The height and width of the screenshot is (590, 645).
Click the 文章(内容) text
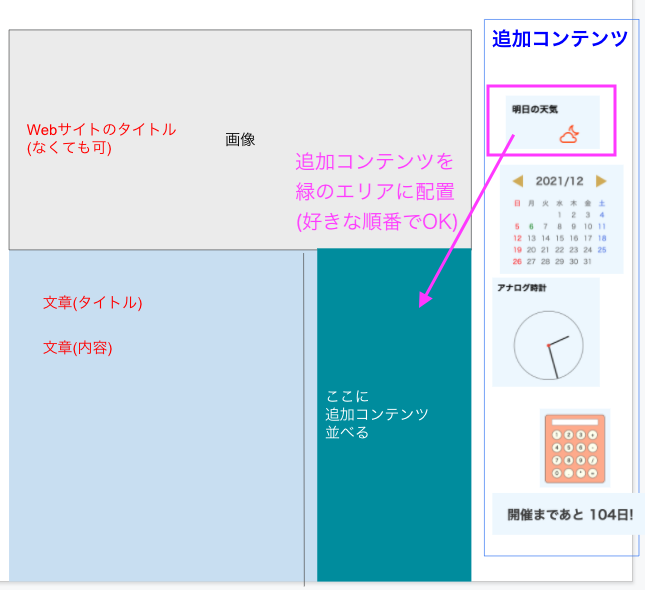tap(77, 348)
